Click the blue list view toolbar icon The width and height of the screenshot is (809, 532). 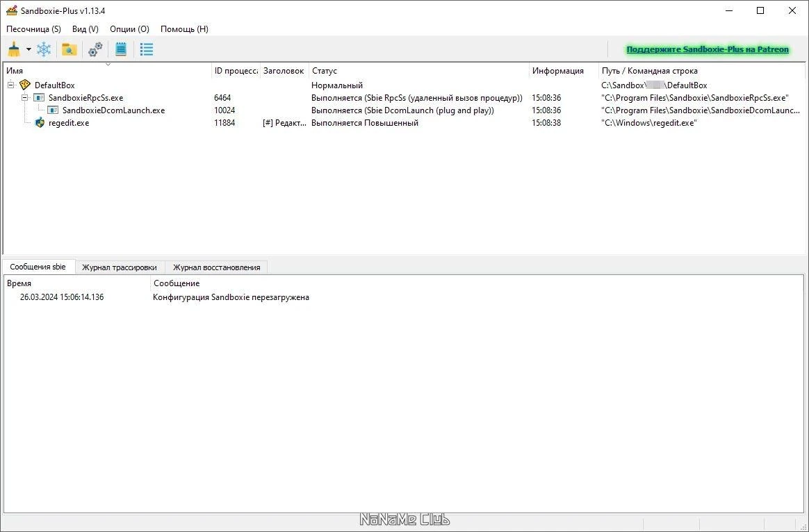pyautogui.click(x=147, y=49)
